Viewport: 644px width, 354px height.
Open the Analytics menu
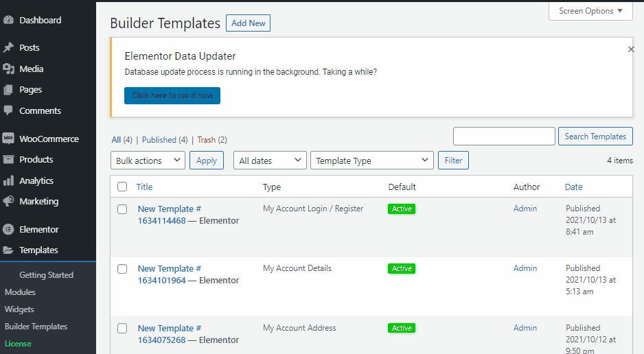[x=36, y=181]
